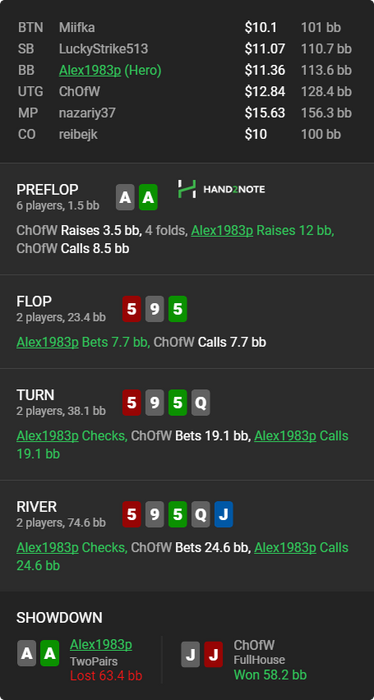Screen dimensions: 374x700
Task: Click the RIVER section heading
Action: click(37, 507)
